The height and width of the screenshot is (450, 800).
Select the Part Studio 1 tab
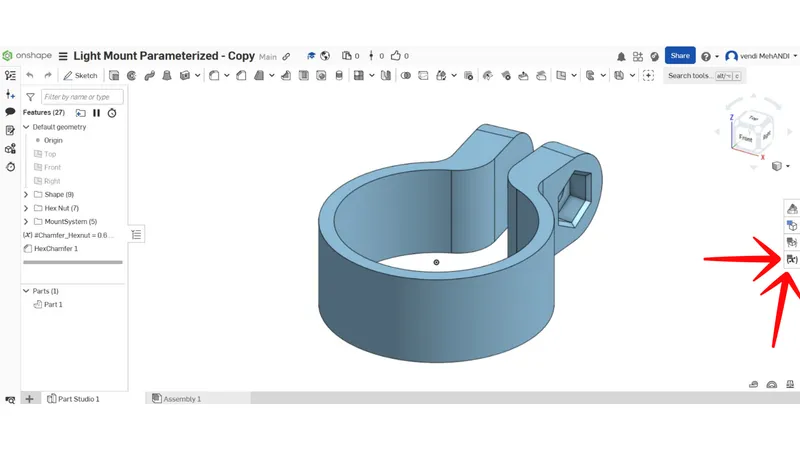(74, 398)
